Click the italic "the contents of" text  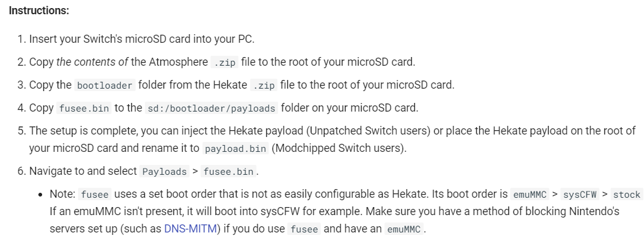pos(92,62)
